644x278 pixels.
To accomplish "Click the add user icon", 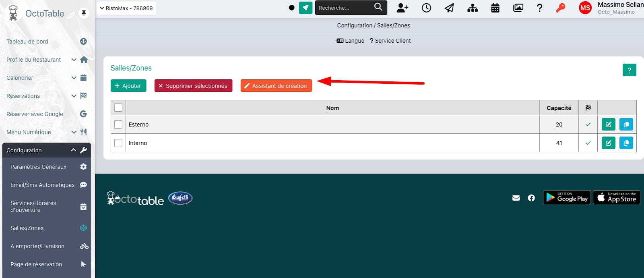I will [402, 8].
